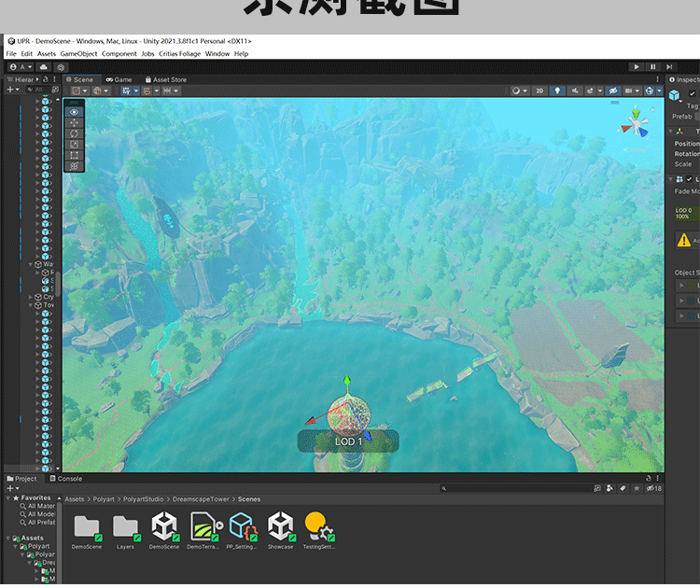Select the Scale tool in scene overlay
This screenshot has height=588, width=700.
74,145
